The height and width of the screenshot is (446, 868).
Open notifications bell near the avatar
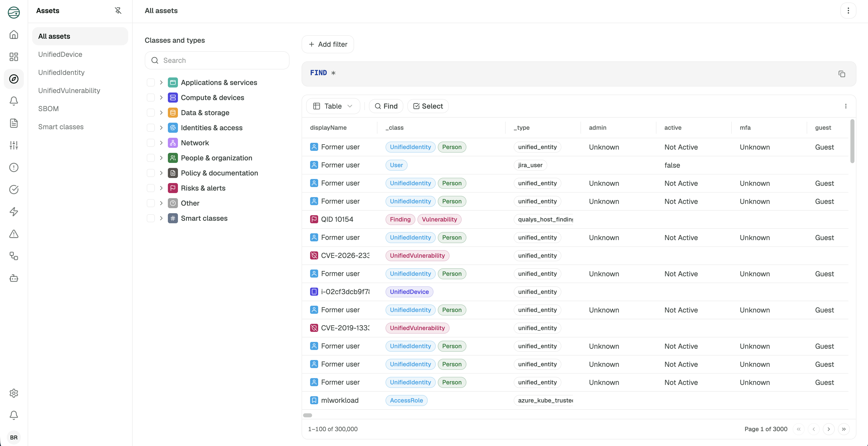[x=14, y=415]
